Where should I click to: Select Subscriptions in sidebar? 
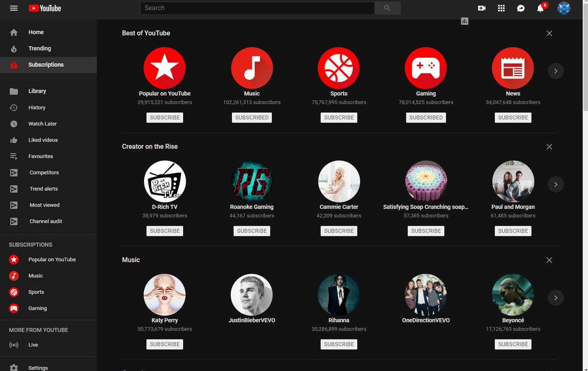coord(49,65)
